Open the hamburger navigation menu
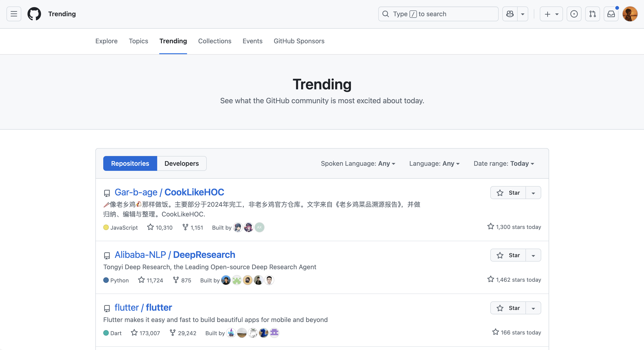 [14, 14]
